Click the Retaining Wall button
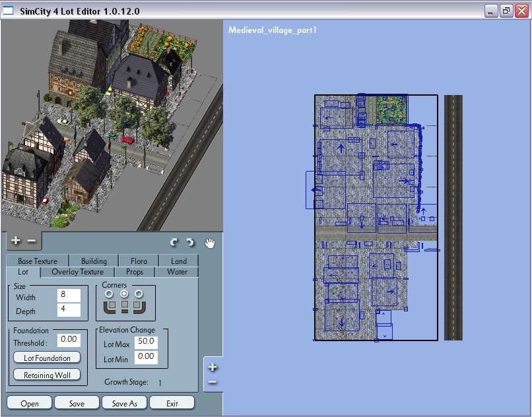Viewport: 532px width, 417px height. [x=47, y=375]
